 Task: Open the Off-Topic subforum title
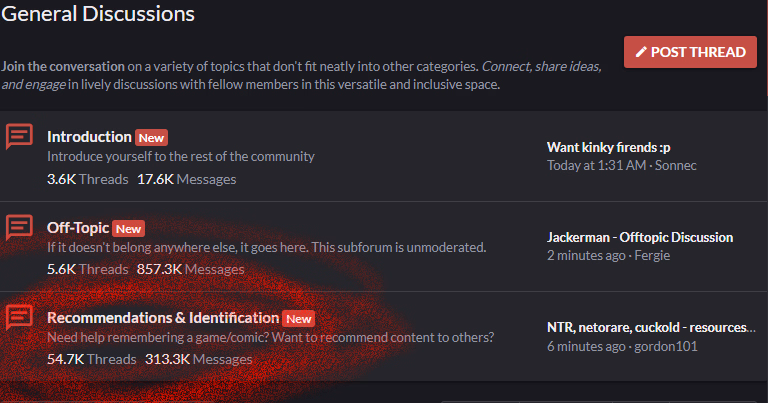(x=77, y=227)
